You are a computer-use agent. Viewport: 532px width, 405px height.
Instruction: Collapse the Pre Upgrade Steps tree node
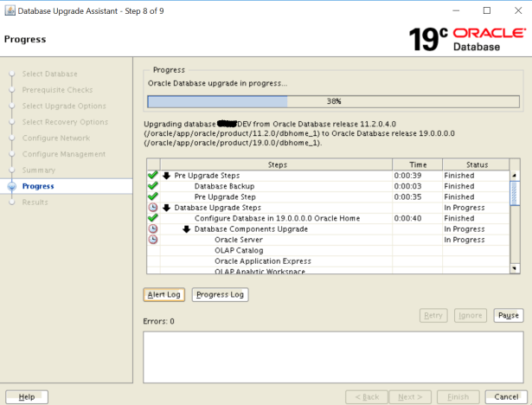pyautogui.click(x=167, y=176)
